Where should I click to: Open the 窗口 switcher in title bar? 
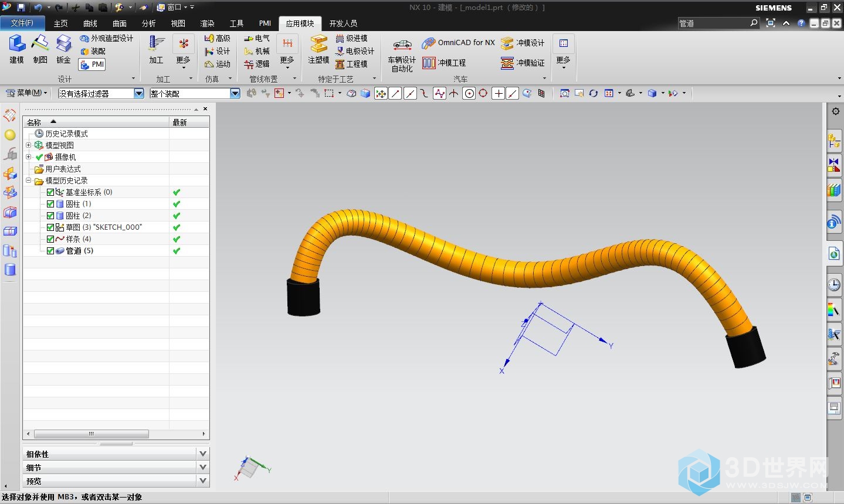(172, 8)
